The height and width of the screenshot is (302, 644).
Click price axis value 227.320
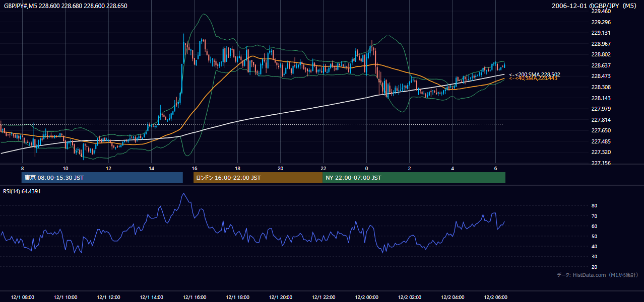[x=601, y=152]
